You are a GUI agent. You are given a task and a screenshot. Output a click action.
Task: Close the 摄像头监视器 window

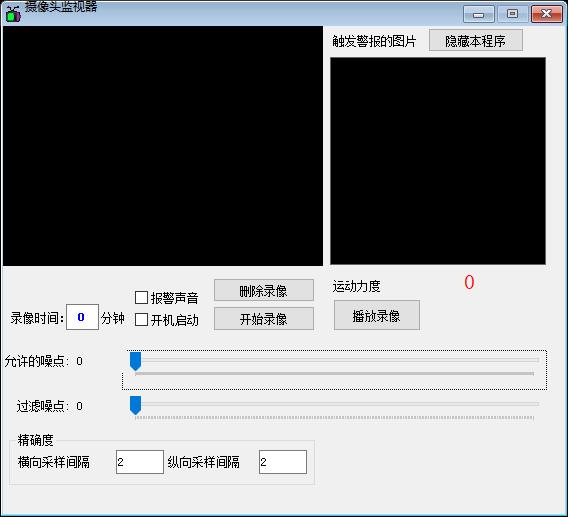pyautogui.click(x=547, y=14)
